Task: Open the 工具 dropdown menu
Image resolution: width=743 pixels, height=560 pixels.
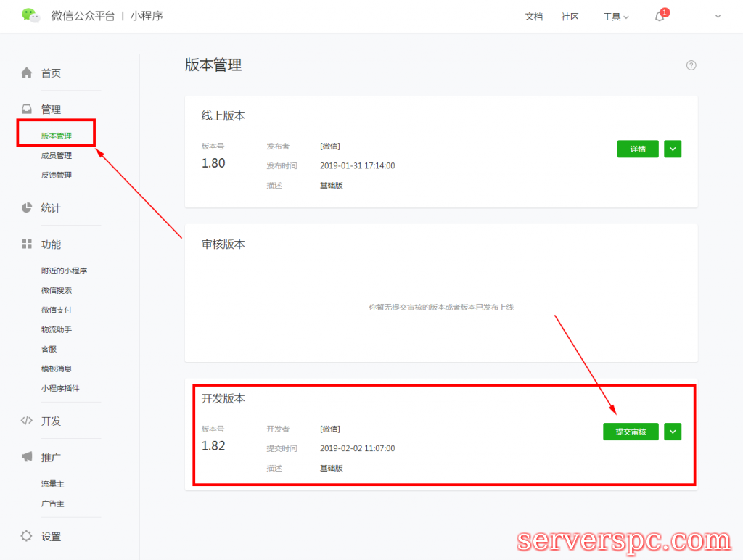Action: [614, 17]
